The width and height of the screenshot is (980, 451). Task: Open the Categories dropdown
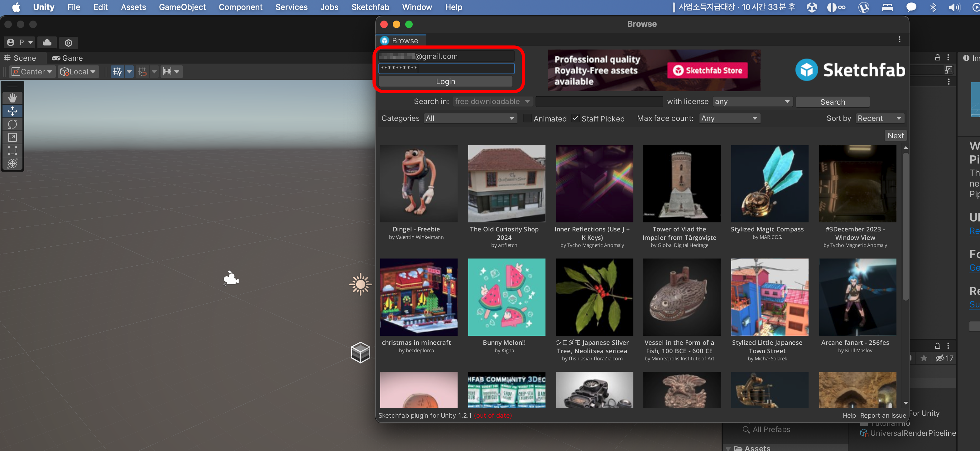pos(470,118)
